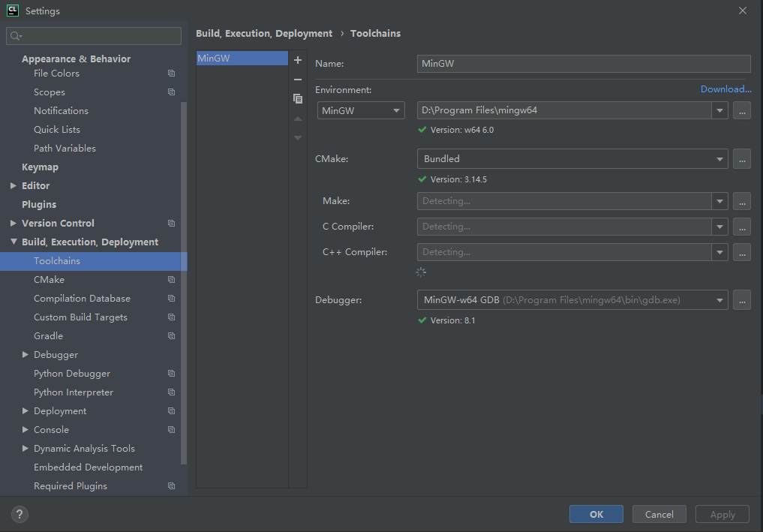Expand the Version Control section
The width and height of the screenshot is (763, 532).
(x=14, y=223)
